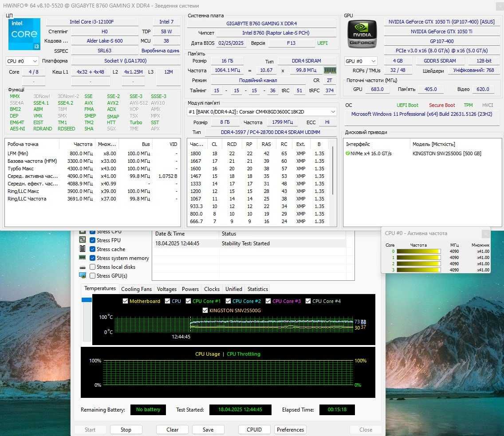This screenshot has height=436, width=504.
Task: Click the Stress FPU percent icon
Action: (82, 240)
